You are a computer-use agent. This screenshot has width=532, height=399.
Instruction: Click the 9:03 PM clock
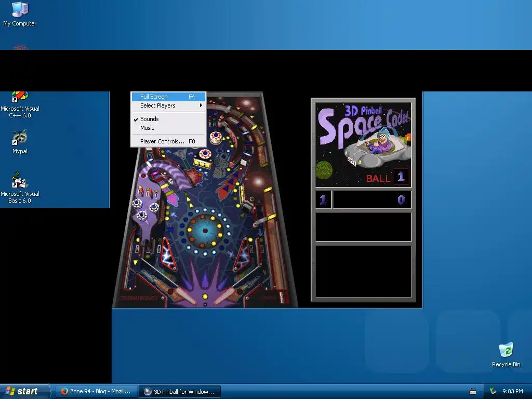512,392
